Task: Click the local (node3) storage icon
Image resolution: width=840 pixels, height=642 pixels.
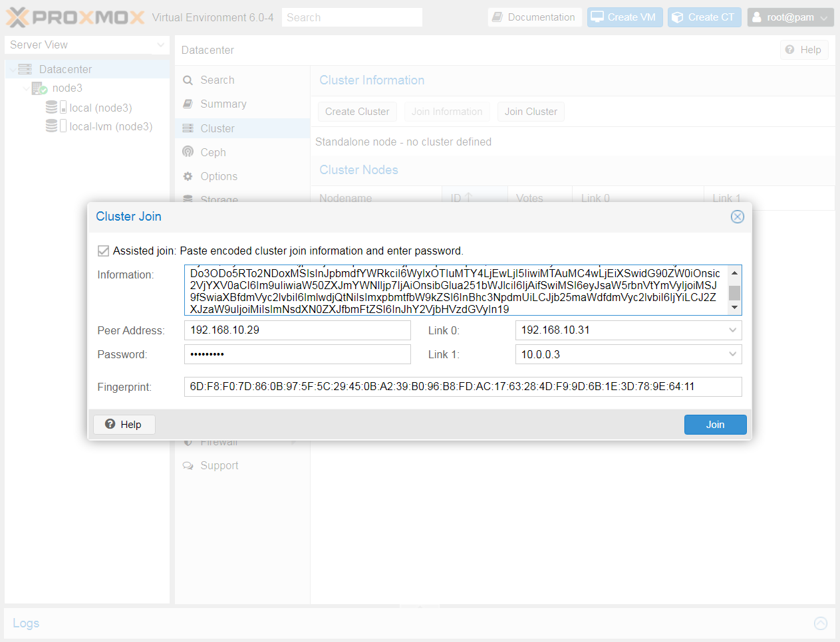Action: tap(55, 107)
